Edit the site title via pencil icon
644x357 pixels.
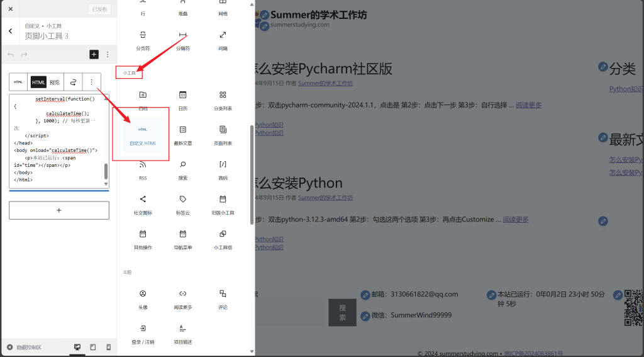click(x=265, y=15)
